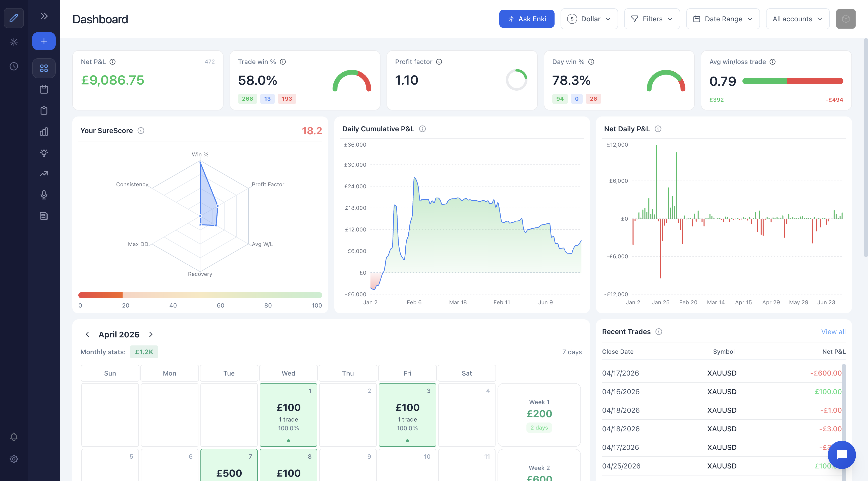Go to next month with right chevron
Image resolution: width=868 pixels, height=481 pixels.
[x=151, y=334]
